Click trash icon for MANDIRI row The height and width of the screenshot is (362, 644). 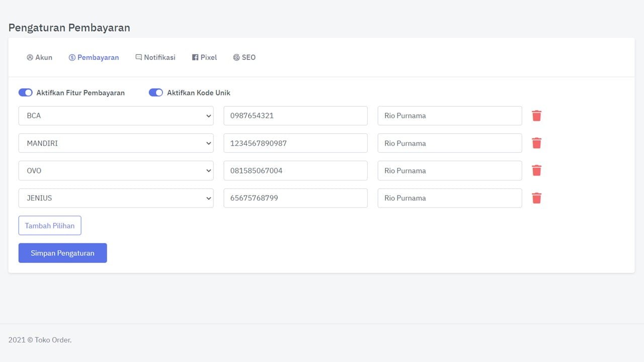point(536,143)
